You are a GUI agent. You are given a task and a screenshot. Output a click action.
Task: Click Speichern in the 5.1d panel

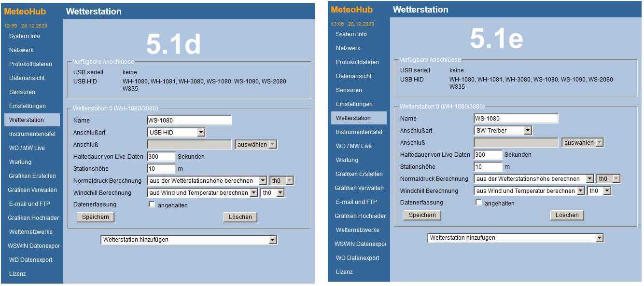[x=95, y=217]
